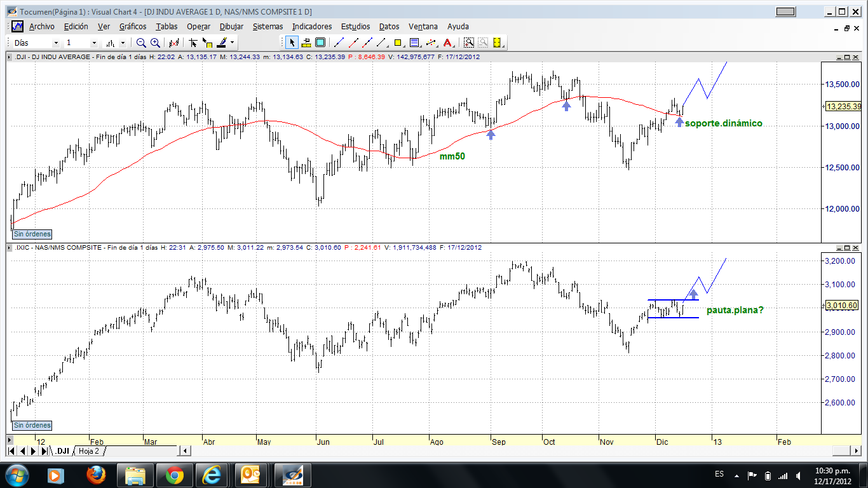Click the zoom in magnifier icon
This screenshot has height=488, width=868.
click(x=155, y=43)
